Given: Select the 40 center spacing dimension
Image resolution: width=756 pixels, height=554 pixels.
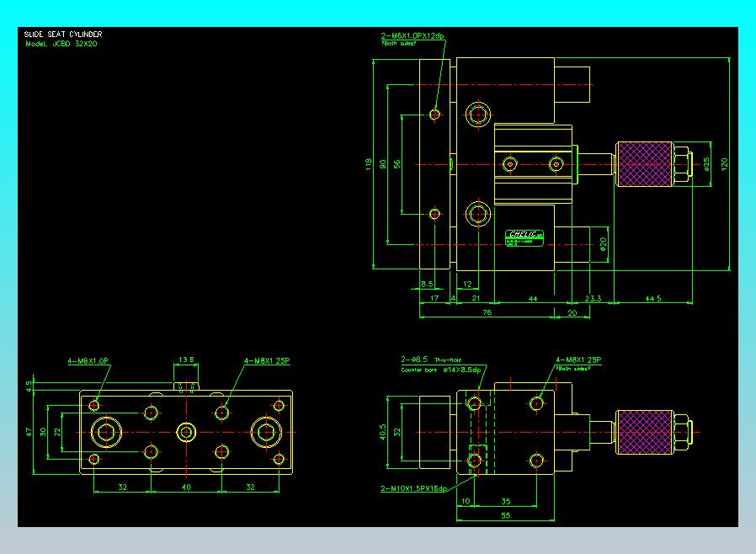Looking at the screenshot, I should click(x=186, y=487).
